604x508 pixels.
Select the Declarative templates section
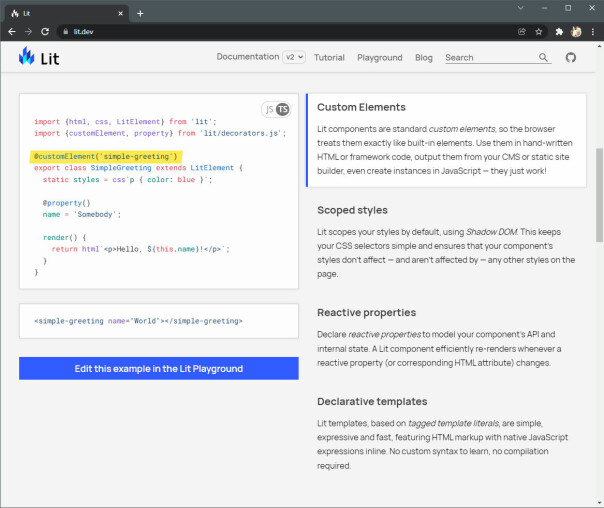[x=447, y=433]
